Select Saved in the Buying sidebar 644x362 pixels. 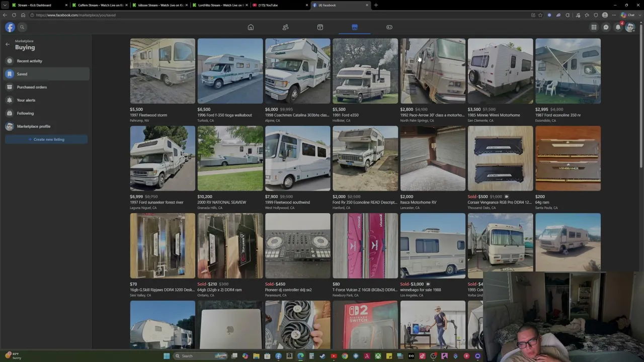coord(46,74)
